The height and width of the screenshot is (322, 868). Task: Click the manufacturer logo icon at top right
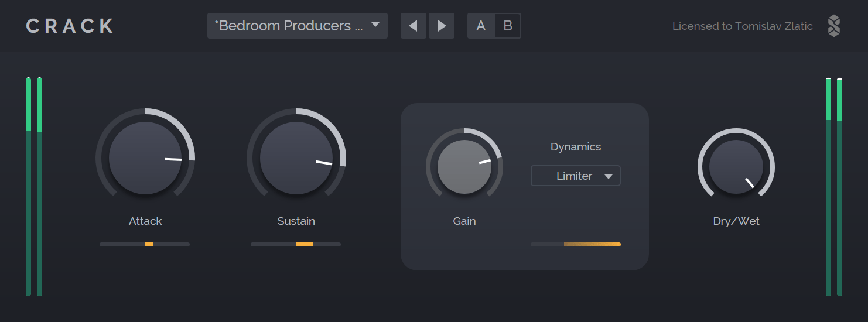point(833,26)
